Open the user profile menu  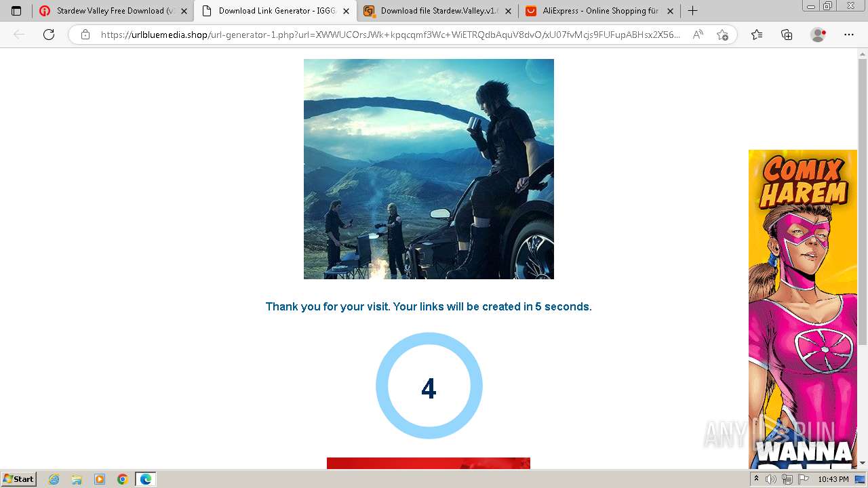coord(818,35)
